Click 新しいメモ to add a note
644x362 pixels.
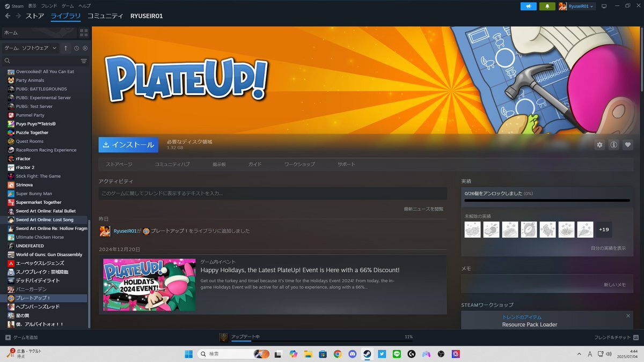614,285
